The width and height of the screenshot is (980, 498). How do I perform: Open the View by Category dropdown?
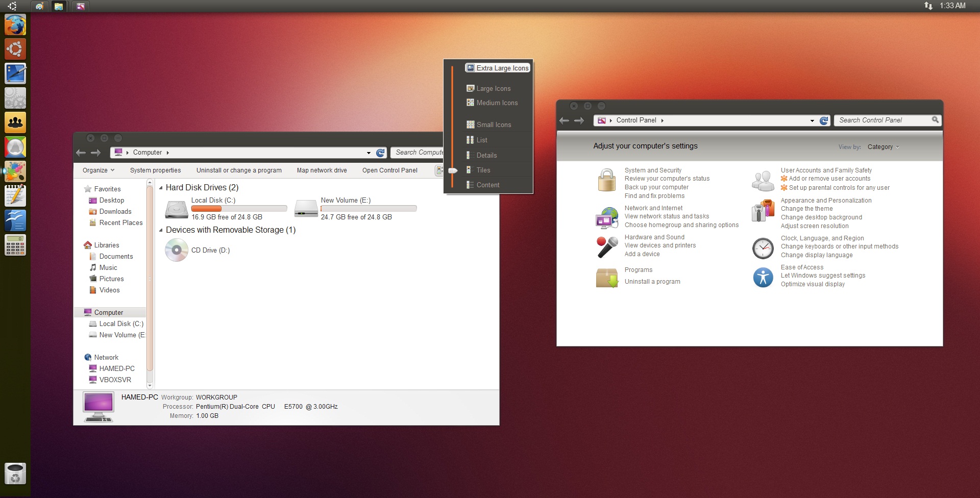(883, 147)
